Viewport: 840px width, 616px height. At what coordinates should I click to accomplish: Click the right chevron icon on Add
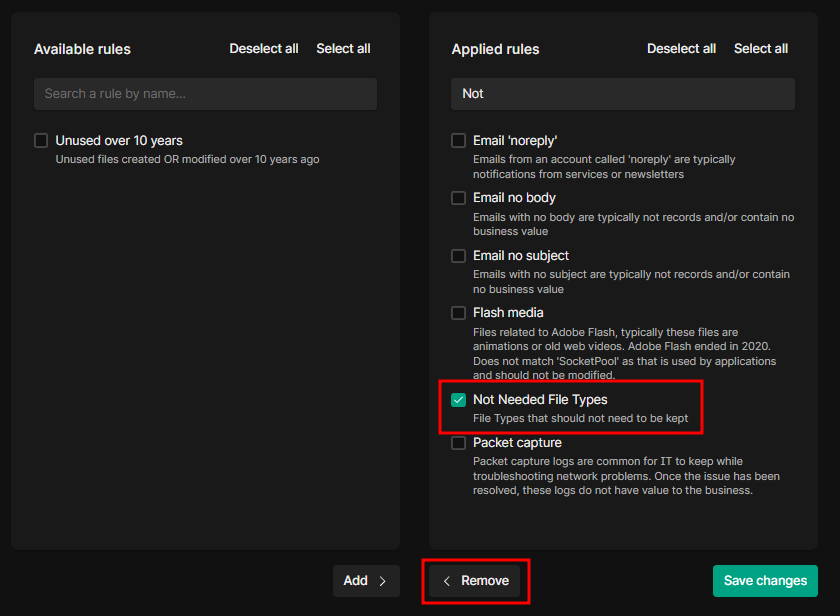pos(382,581)
